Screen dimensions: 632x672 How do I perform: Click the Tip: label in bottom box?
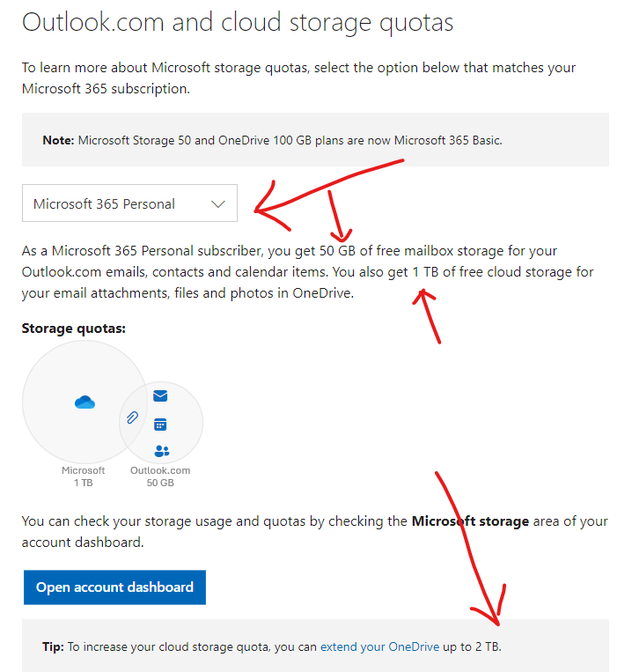[53, 646]
